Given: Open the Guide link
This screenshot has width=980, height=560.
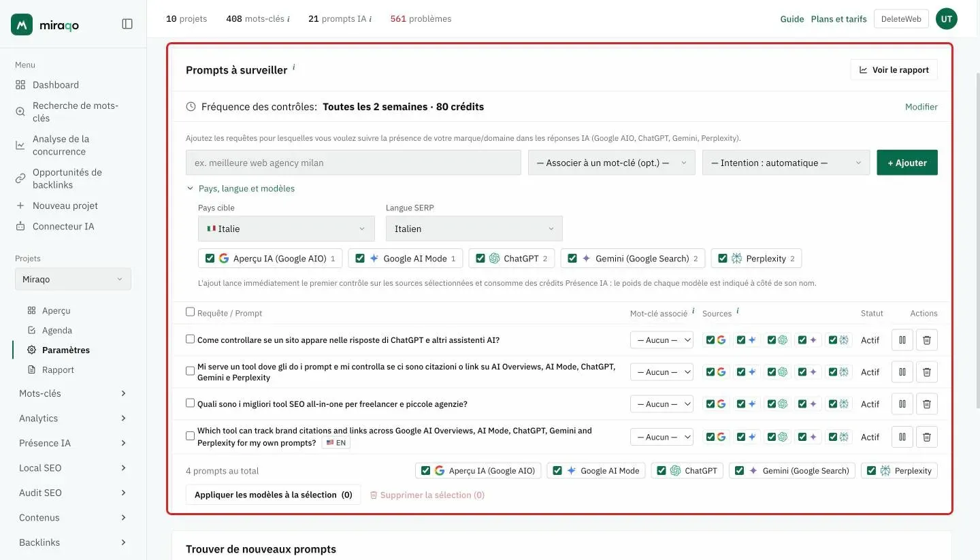Looking at the screenshot, I should click(x=792, y=19).
